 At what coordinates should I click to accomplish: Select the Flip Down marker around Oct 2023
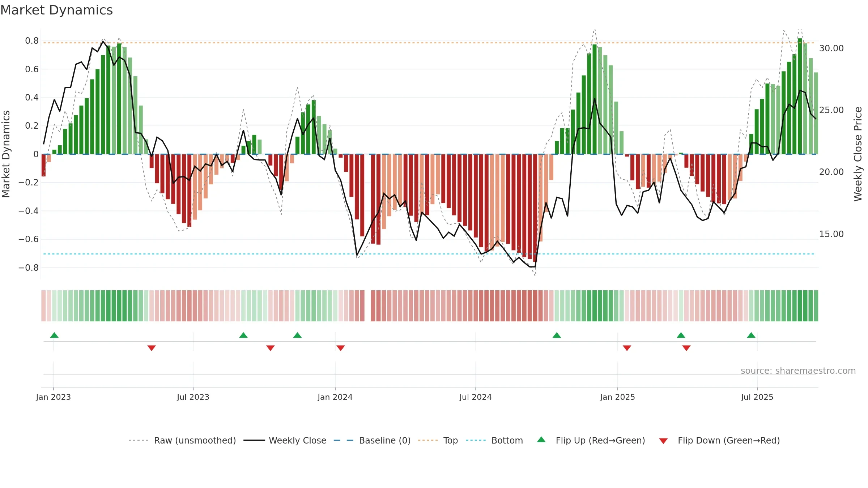coord(271,348)
